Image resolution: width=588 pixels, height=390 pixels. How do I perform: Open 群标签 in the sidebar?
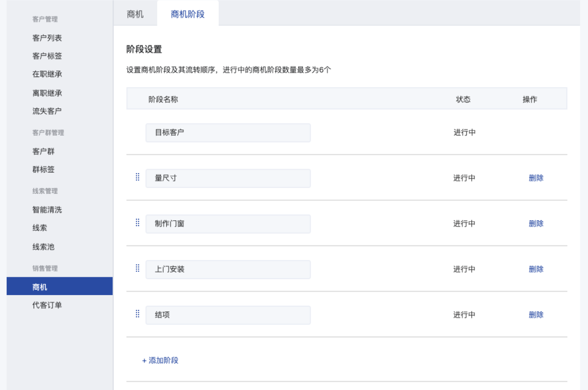(x=44, y=170)
